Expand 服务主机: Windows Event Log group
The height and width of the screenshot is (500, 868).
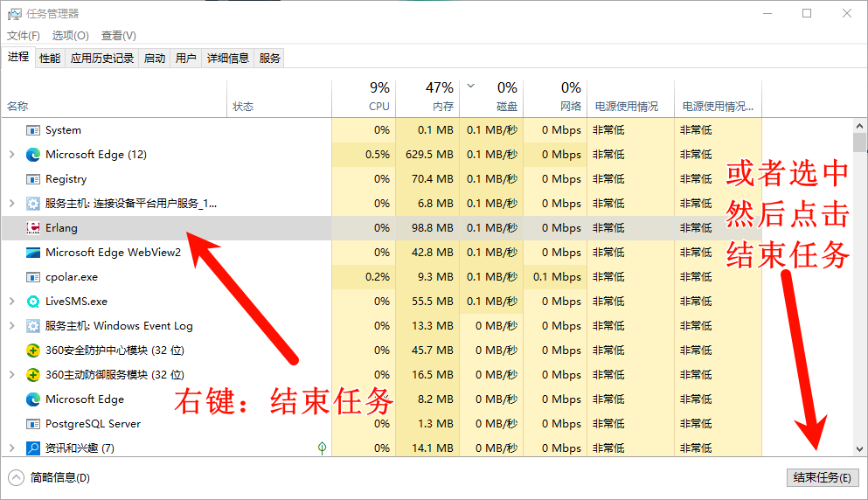pos(11,325)
